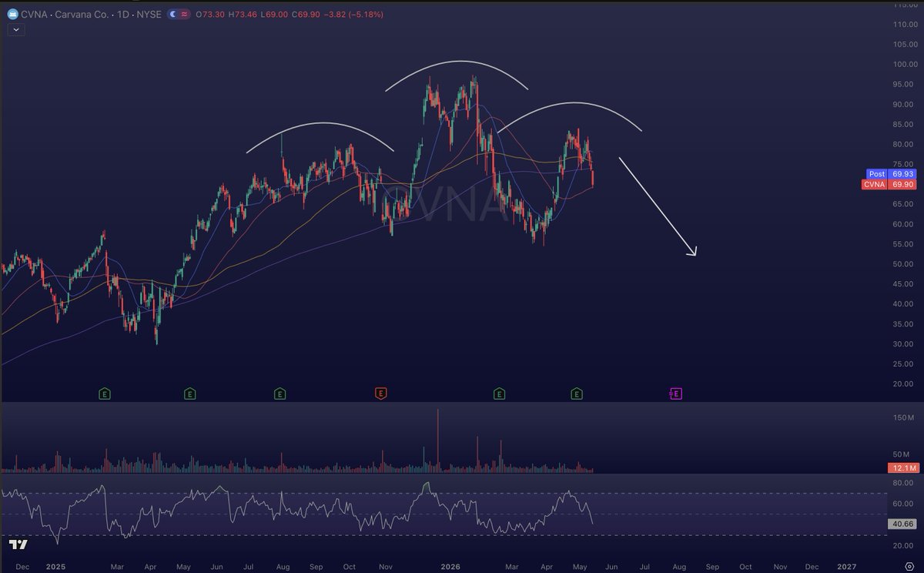Click the open price O73.30 value
924x573 pixels.
210,14
